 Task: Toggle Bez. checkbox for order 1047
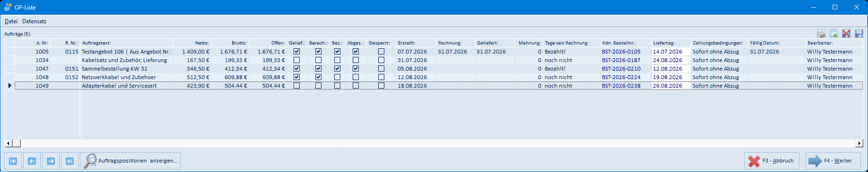coord(337,69)
